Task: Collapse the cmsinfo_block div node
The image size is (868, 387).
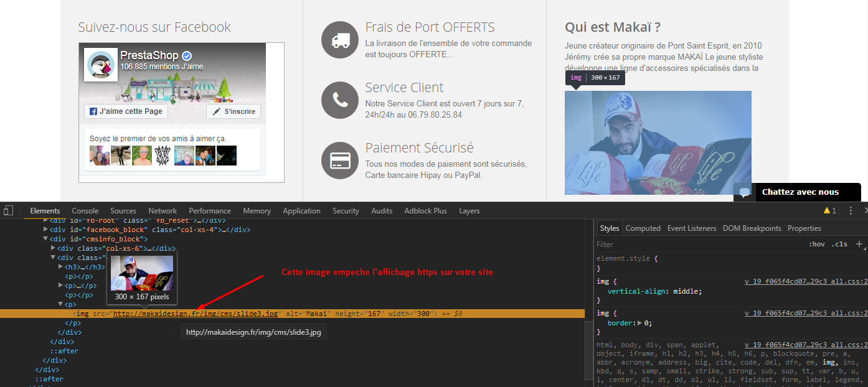Action: click(45, 239)
